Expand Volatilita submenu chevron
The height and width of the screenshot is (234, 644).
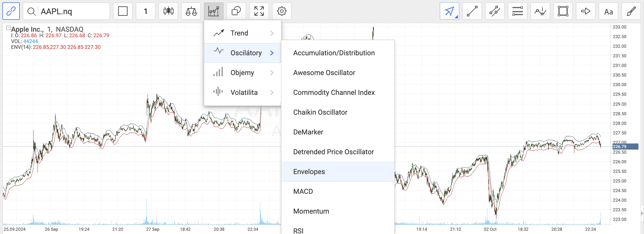point(272,93)
